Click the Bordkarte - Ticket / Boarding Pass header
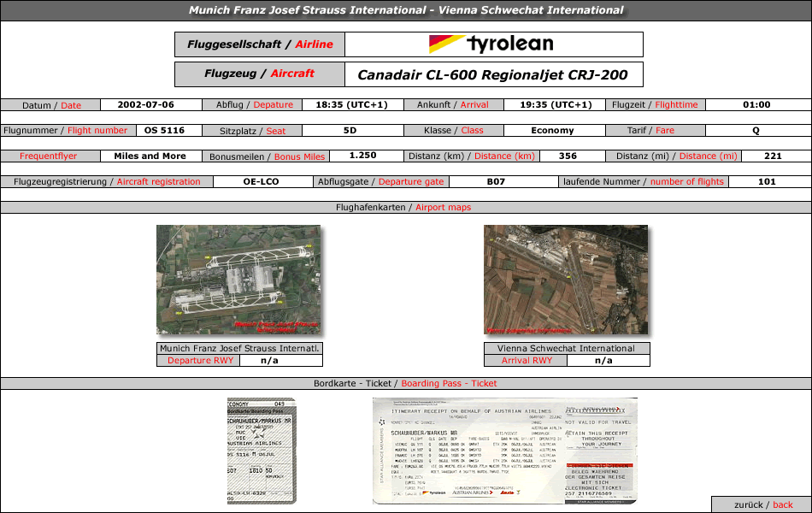The height and width of the screenshot is (513, 812). (405, 383)
